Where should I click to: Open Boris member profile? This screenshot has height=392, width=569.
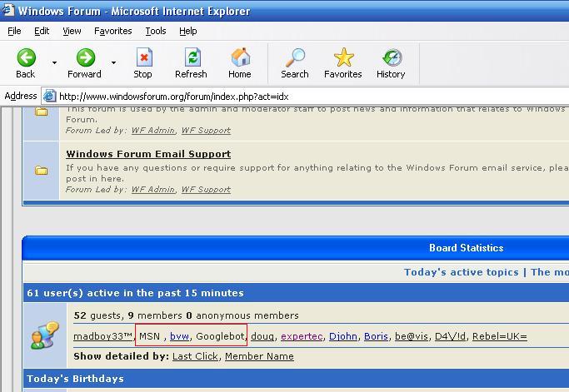click(x=376, y=336)
